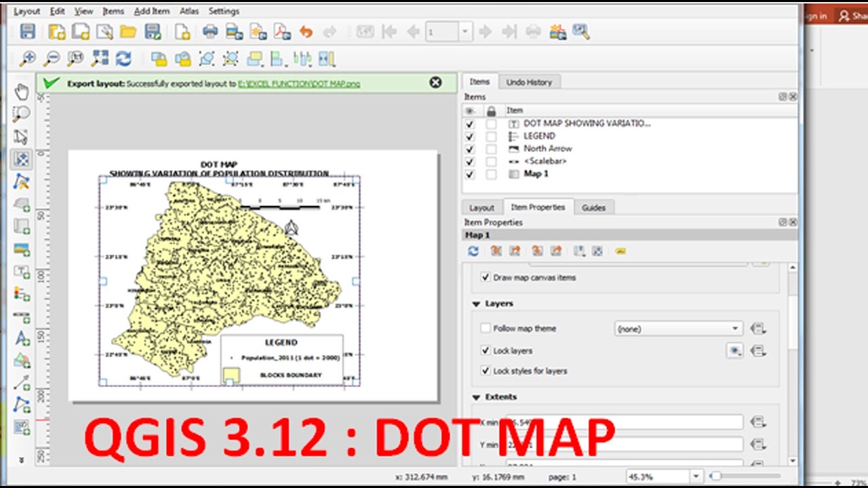Enable Follow map theme checkbox
The image size is (868, 488).
(x=486, y=329)
